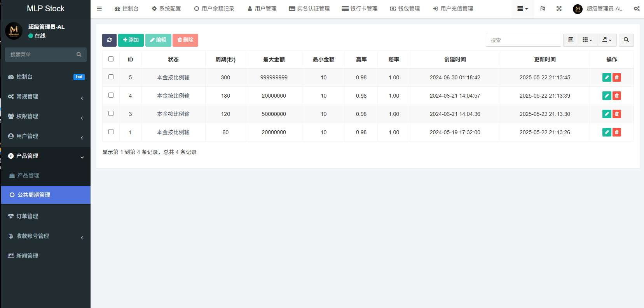Click the refresh table icon button
Viewport: 644px width, 308px height.
pyautogui.click(x=109, y=40)
